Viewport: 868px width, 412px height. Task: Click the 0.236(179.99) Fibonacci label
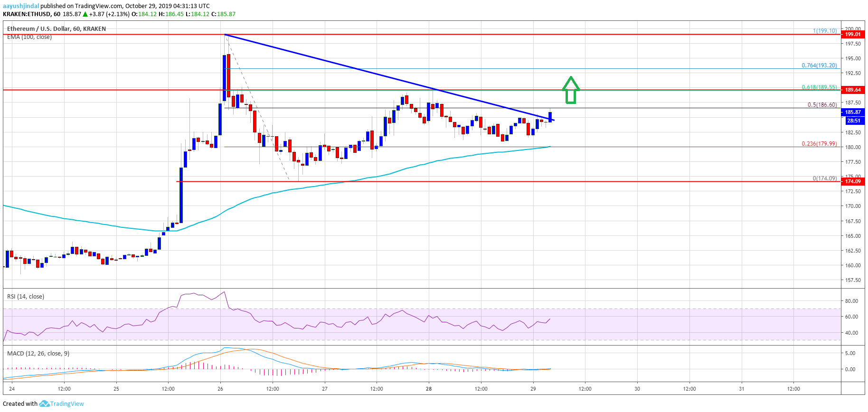point(819,144)
